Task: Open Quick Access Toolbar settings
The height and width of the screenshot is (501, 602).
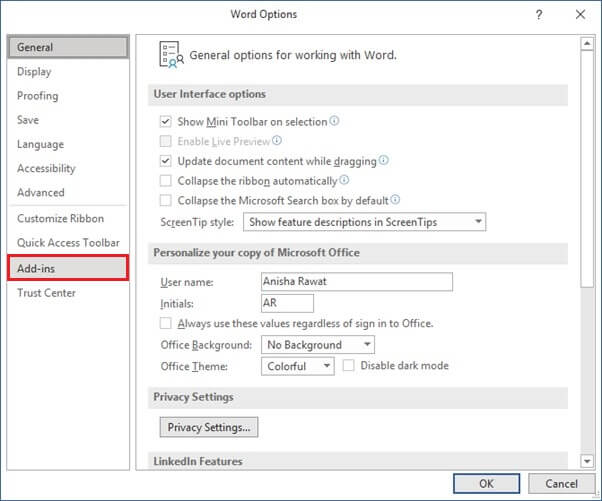Action: pyautogui.click(x=68, y=243)
